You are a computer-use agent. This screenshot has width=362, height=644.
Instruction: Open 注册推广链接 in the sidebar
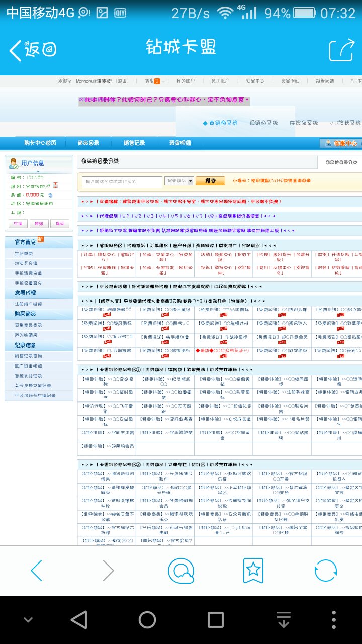pyautogui.click(x=28, y=304)
